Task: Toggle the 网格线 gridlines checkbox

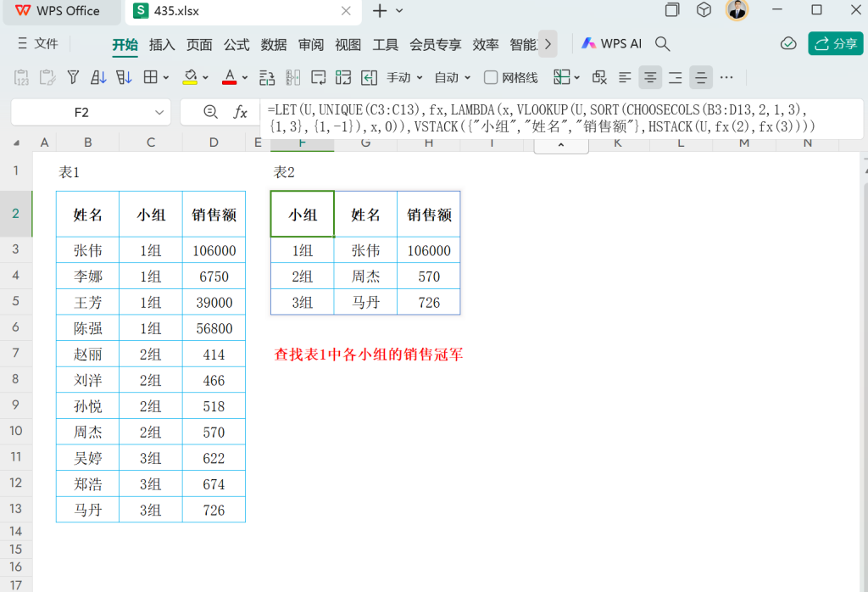Action: [x=491, y=77]
